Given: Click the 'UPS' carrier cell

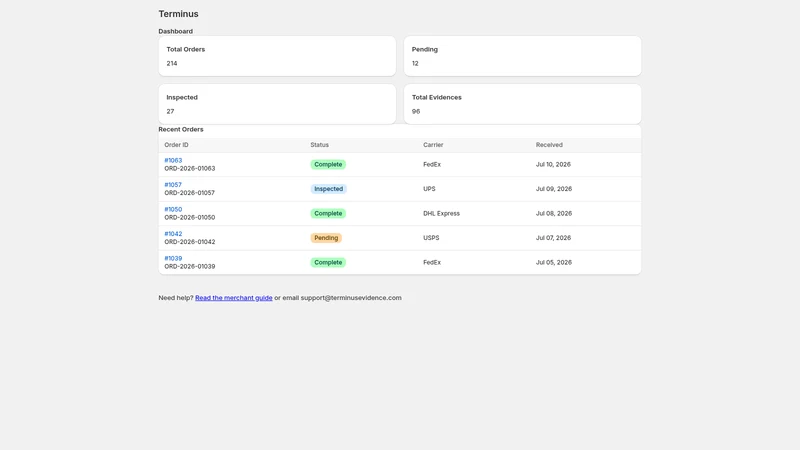Looking at the screenshot, I should (x=429, y=189).
